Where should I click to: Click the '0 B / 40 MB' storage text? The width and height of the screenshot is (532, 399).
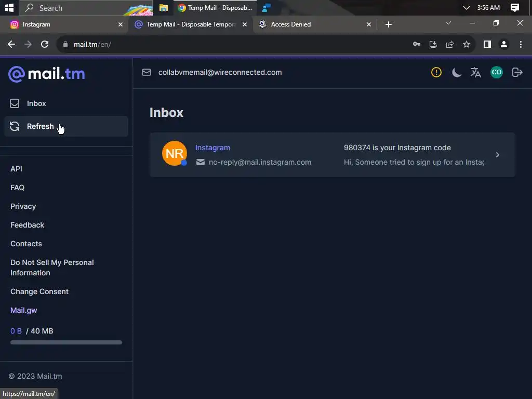coord(32,331)
